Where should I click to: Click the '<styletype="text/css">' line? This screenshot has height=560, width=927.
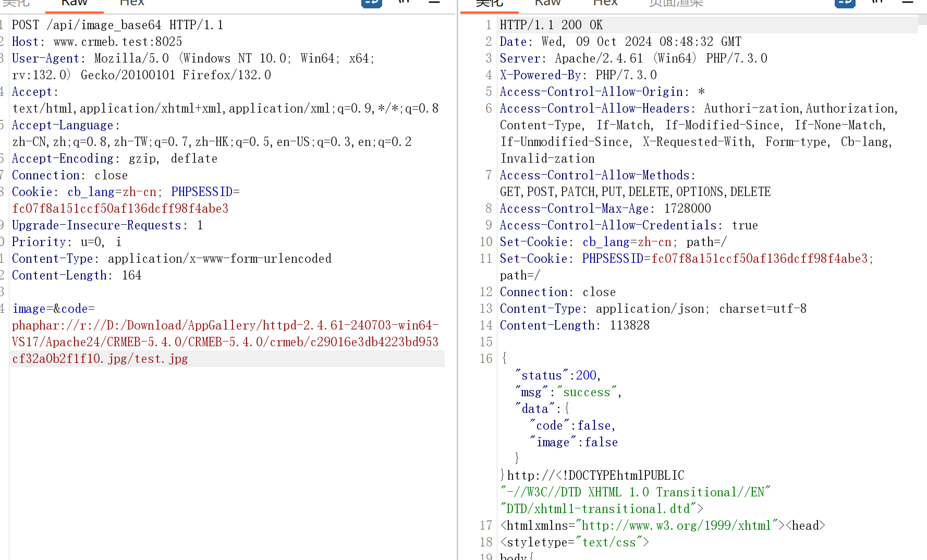(575, 542)
